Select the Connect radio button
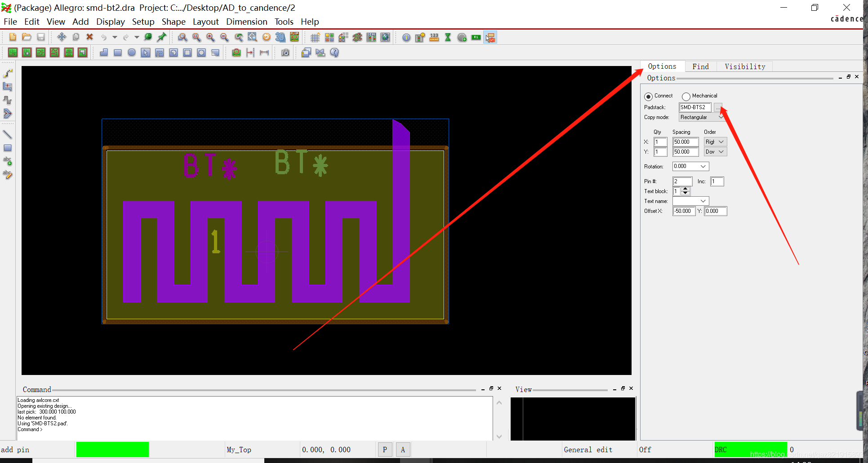 (648, 96)
